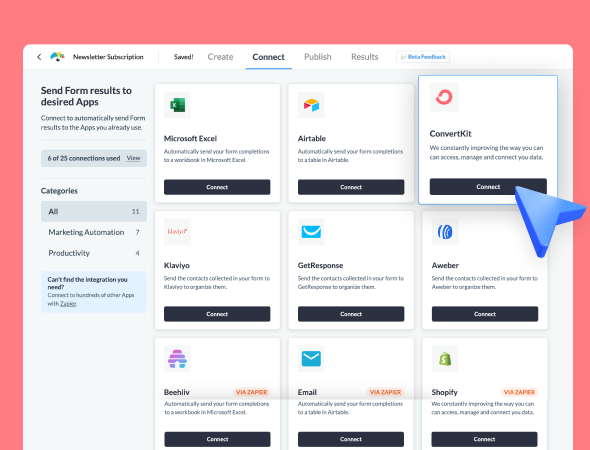Screen dimensions: 590x450
Task: Click the Beehiiv card title
Action: click(177, 392)
